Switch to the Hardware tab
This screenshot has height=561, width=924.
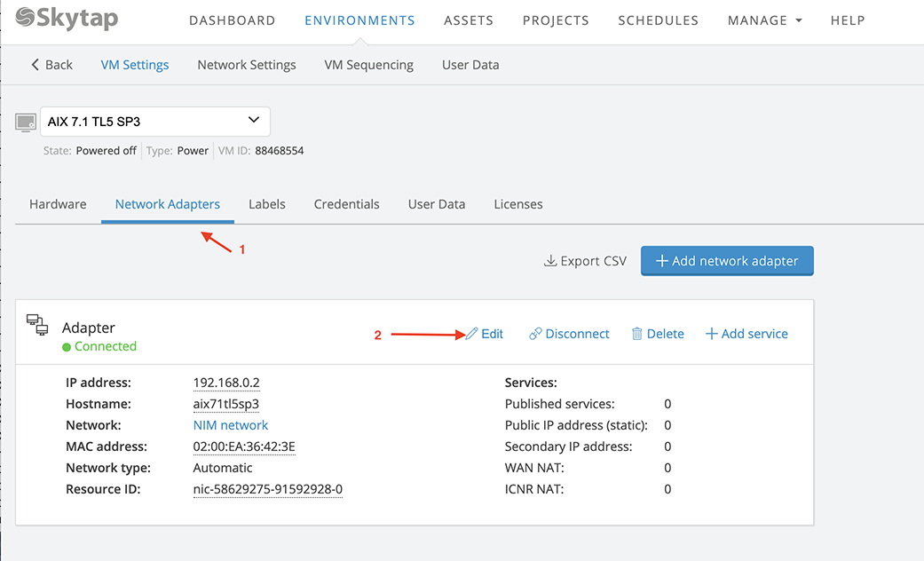pos(58,204)
